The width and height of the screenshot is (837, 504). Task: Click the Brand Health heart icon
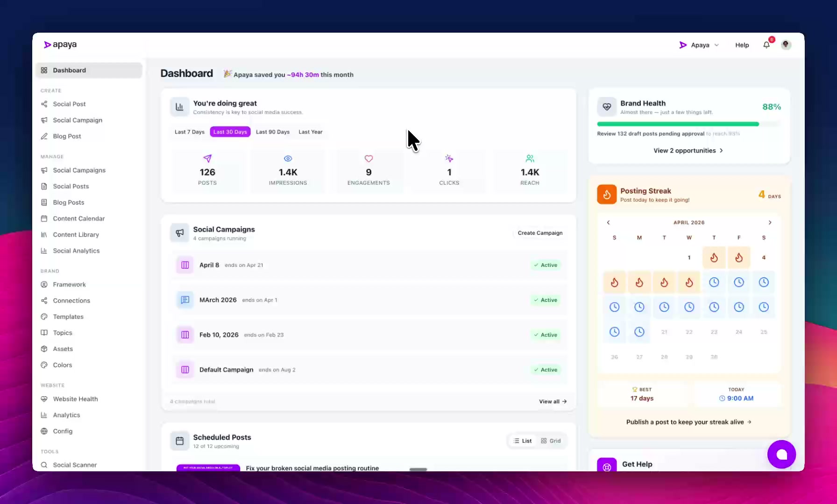pyautogui.click(x=607, y=107)
